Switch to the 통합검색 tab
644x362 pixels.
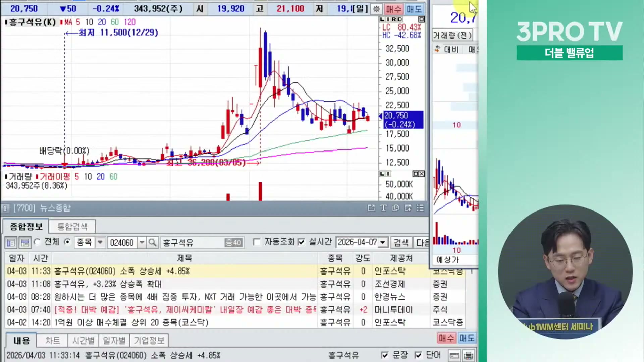pyautogui.click(x=72, y=227)
